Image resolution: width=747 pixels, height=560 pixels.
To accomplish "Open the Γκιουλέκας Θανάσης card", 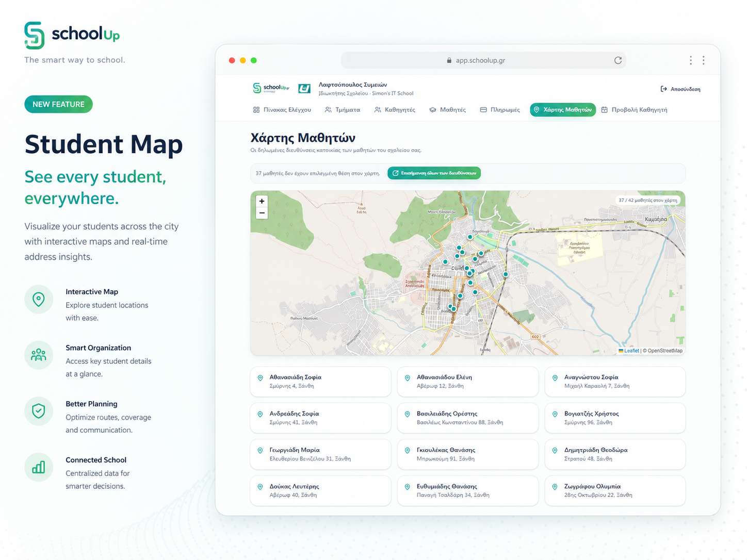I will pos(467,454).
